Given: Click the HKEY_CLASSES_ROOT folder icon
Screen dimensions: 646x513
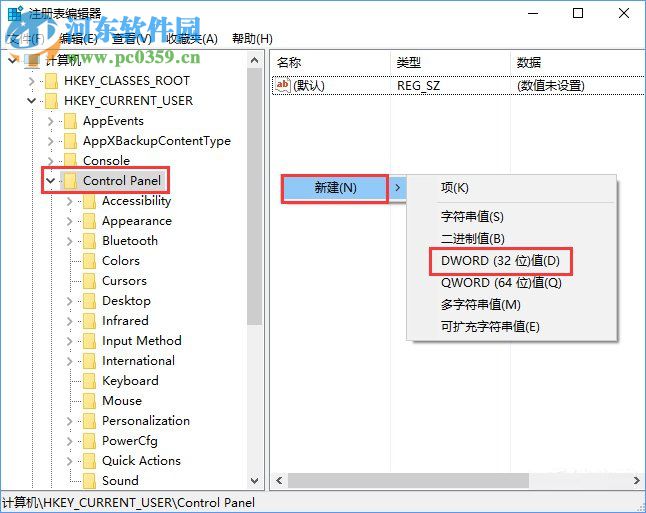Looking at the screenshot, I should [x=51, y=81].
